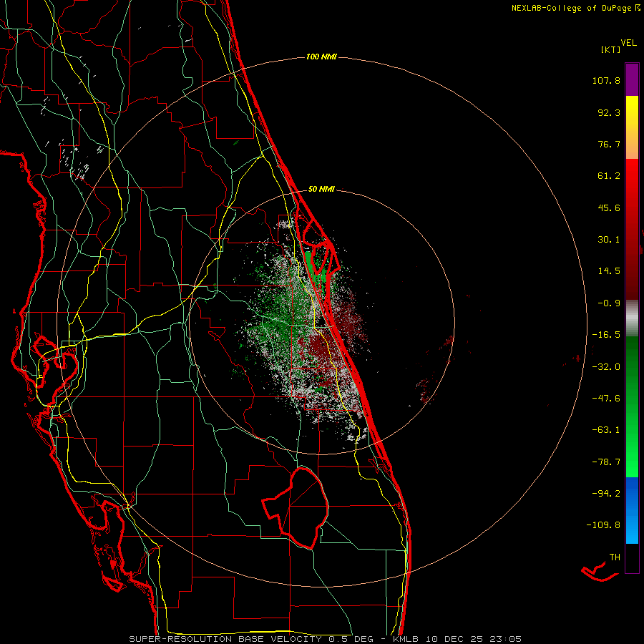Click the -32.0 value on the velocity scale
Screen dimensions: 644x644
pos(606,367)
